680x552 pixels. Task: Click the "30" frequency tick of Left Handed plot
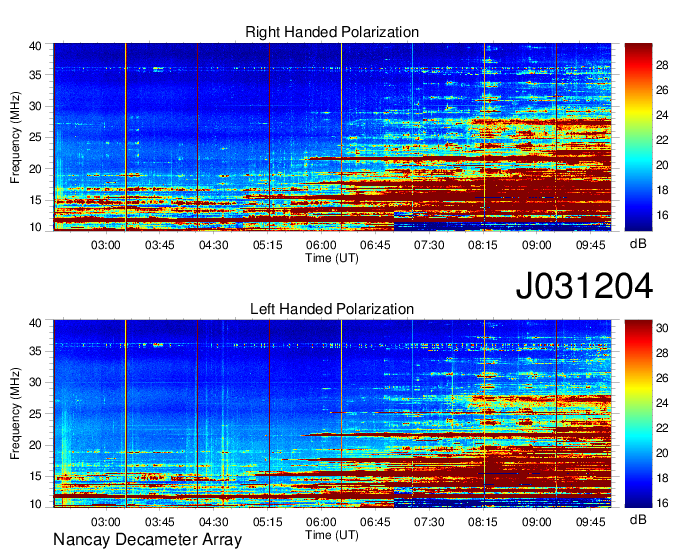click(36, 382)
